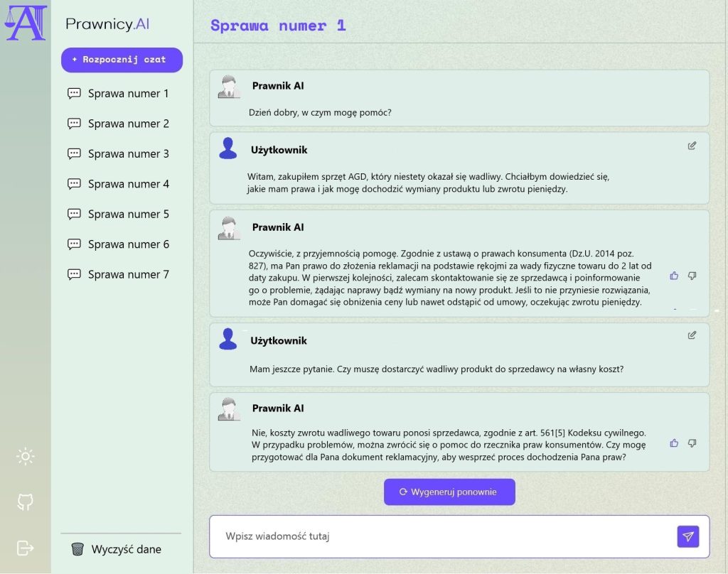Screen dimensions: 728x574
Task: Click chat bubble icon beside Sprawa numer 5
Action: pos(74,215)
